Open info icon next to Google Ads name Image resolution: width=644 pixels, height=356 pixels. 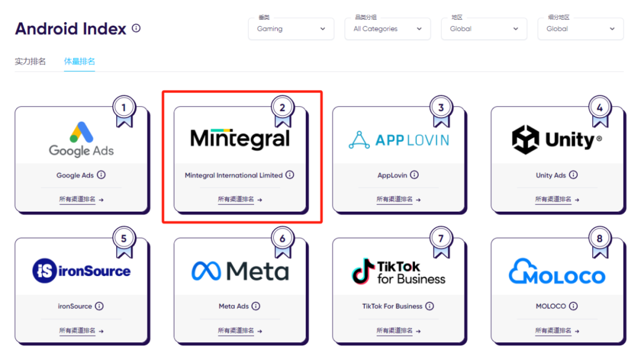[101, 175]
